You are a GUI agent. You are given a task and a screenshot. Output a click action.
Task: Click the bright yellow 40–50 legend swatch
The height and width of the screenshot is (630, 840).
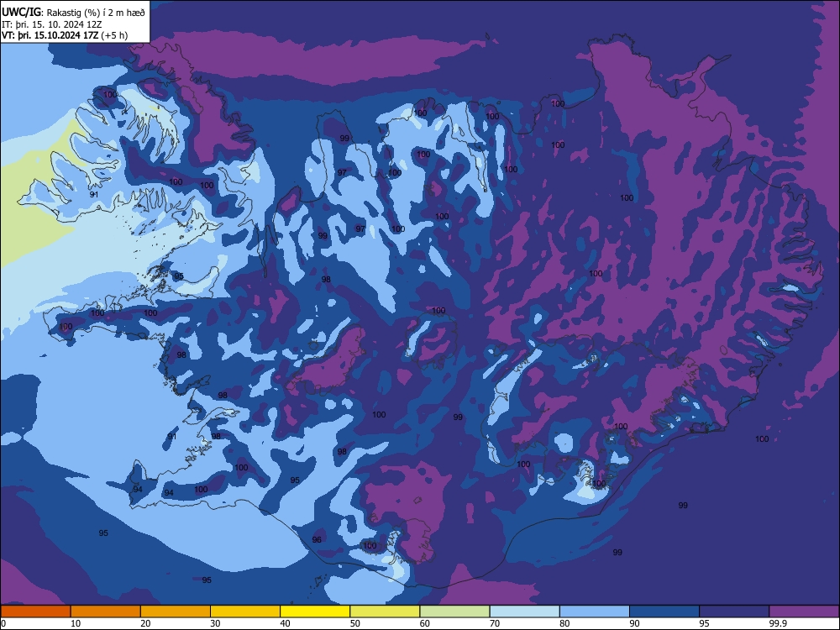(x=315, y=612)
